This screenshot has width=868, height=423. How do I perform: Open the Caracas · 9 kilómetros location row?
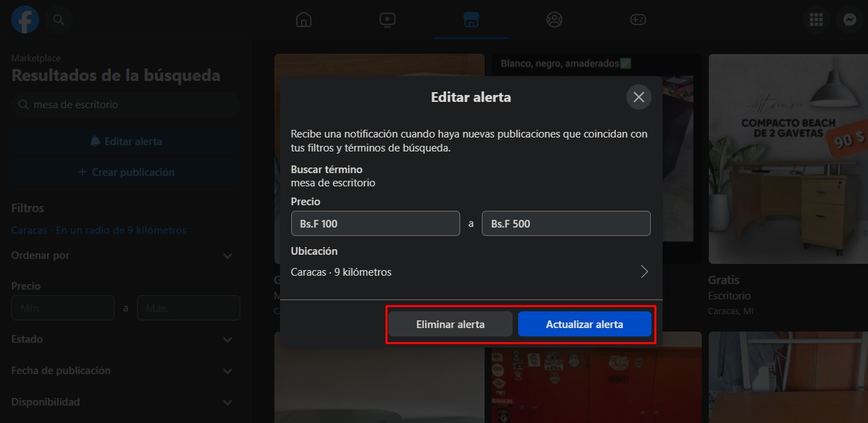(471, 272)
